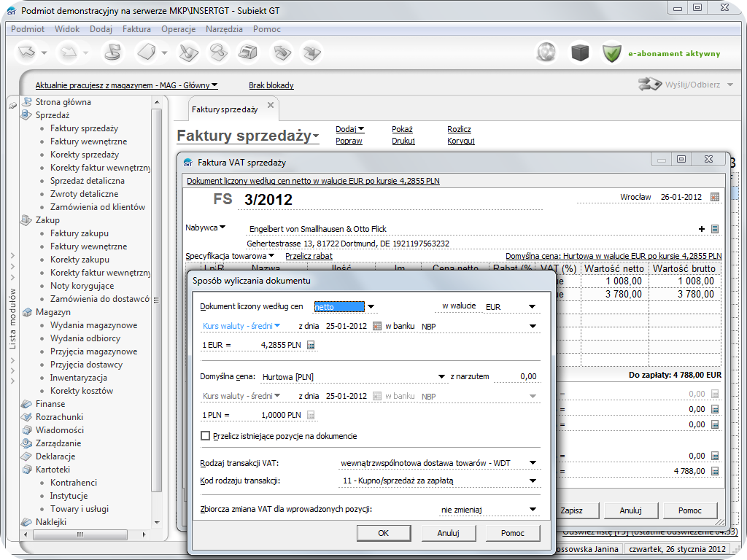Click the z narzutem 0,00 field
747x560 pixels.
(517, 377)
